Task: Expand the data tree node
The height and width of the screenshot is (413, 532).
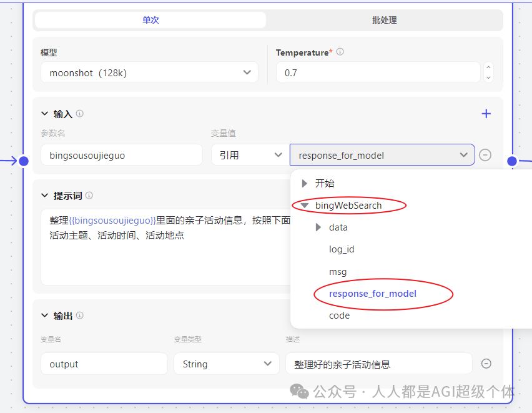Action: pos(318,227)
